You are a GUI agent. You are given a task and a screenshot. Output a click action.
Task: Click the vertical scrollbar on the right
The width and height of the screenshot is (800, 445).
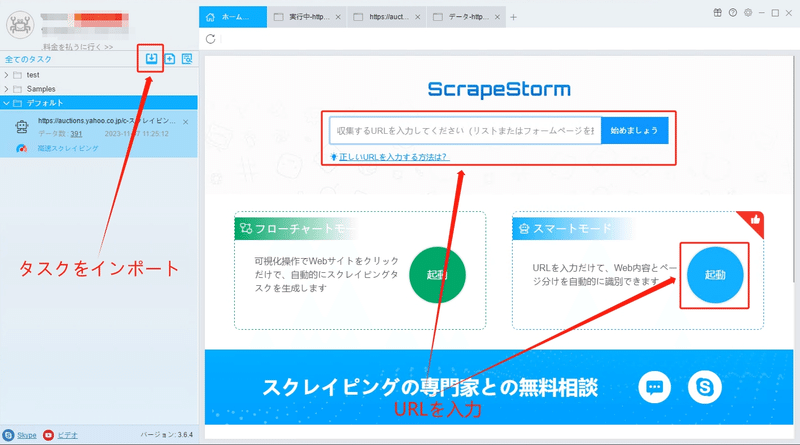(x=796, y=168)
